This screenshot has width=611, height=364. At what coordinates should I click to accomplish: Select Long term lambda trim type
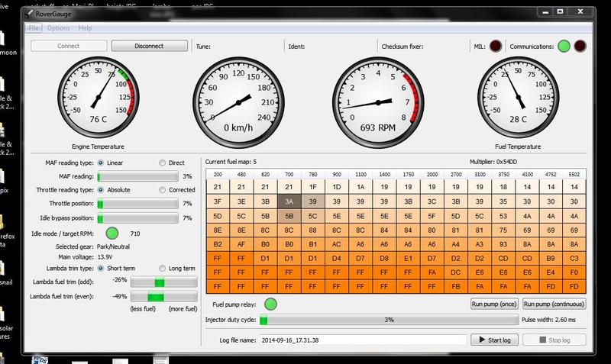click(x=161, y=268)
